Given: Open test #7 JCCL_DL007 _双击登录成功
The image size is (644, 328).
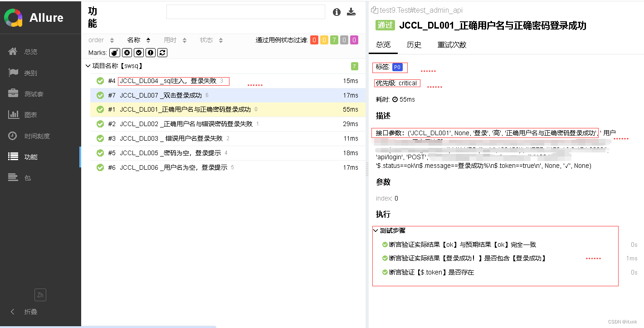Looking at the screenshot, I should [x=228, y=95].
